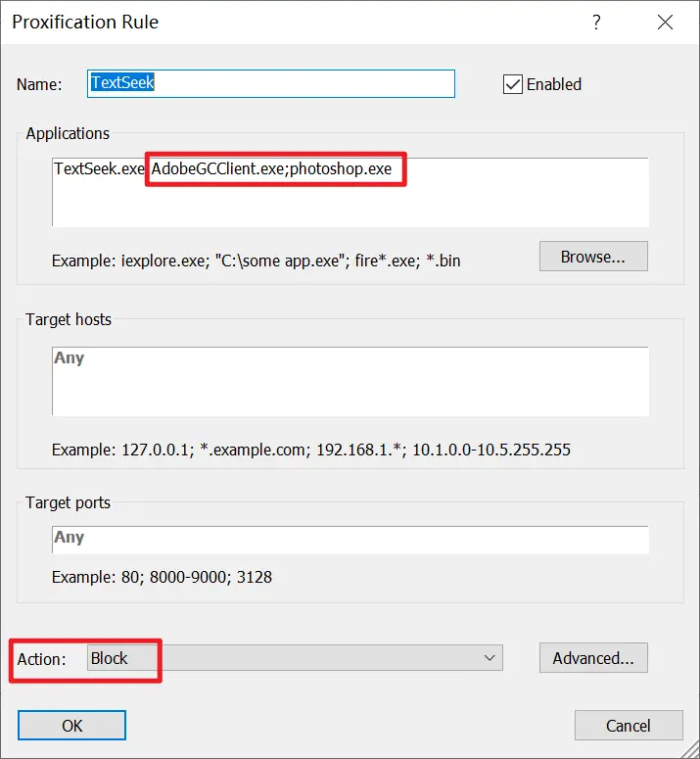This screenshot has width=700, height=759.
Task: Click inside the Applications list box
Action: pos(350,192)
